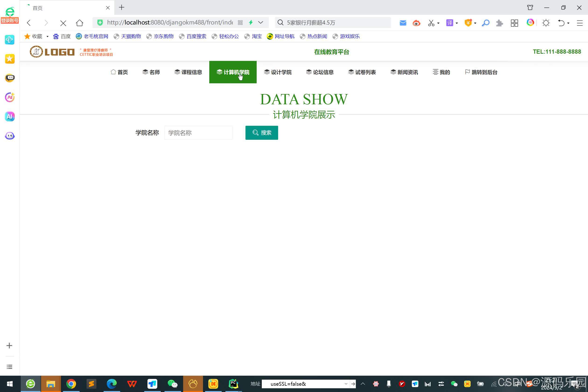Open the mail icon in the browser toolbar
The width and height of the screenshot is (588, 392).
403,23
